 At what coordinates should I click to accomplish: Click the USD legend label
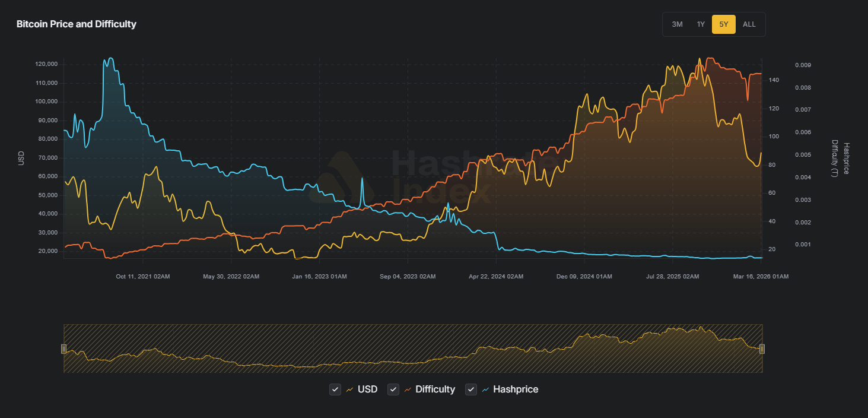[x=367, y=389]
